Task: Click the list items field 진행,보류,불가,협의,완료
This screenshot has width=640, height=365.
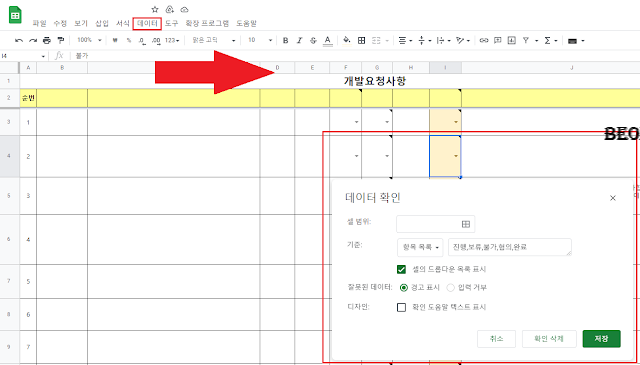Action: [510, 247]
